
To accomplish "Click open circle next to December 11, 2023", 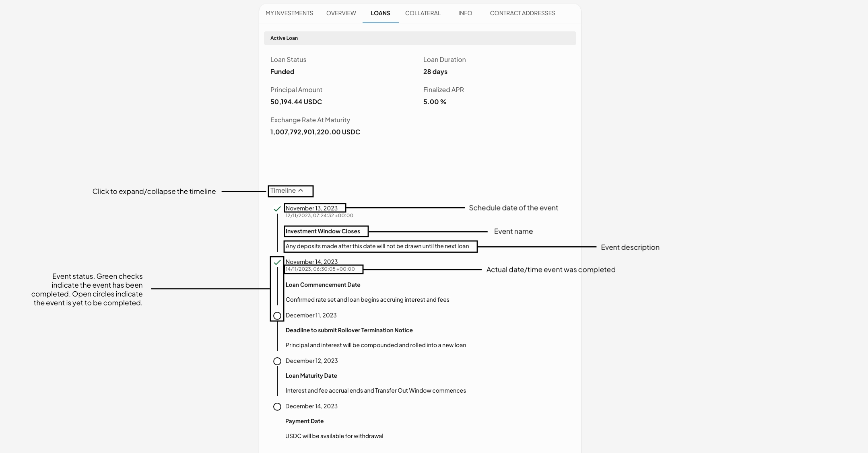I will pos(277,316).
